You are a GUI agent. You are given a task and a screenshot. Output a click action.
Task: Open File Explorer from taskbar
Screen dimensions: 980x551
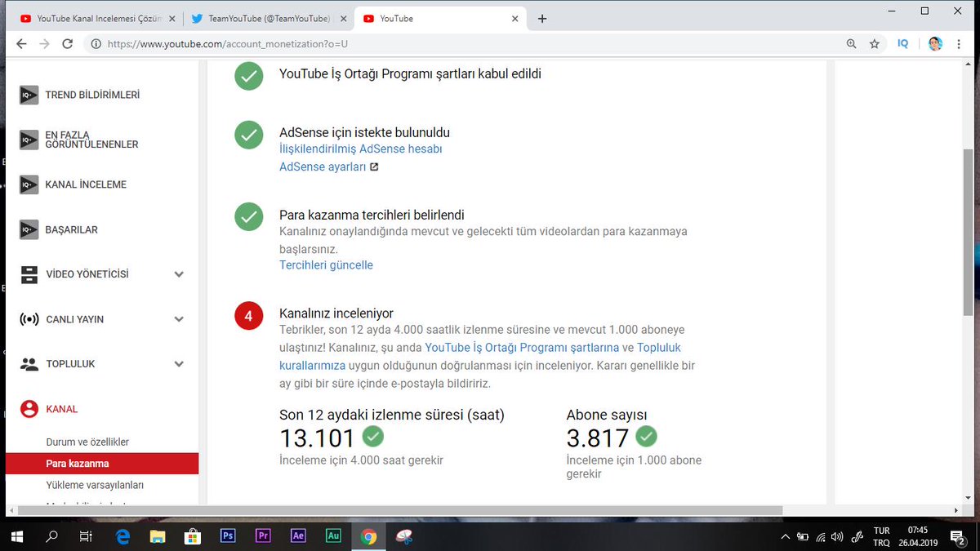158,536
